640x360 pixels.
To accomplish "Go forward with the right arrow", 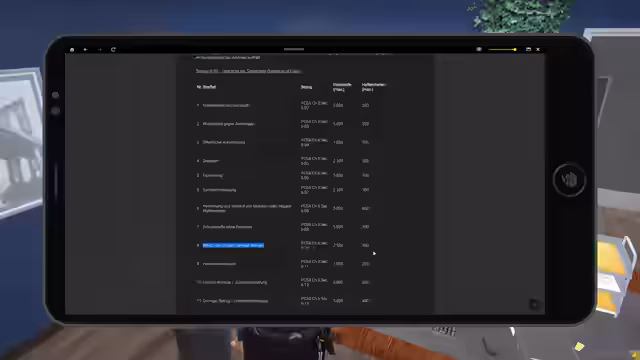I will [x=100, y=50].
